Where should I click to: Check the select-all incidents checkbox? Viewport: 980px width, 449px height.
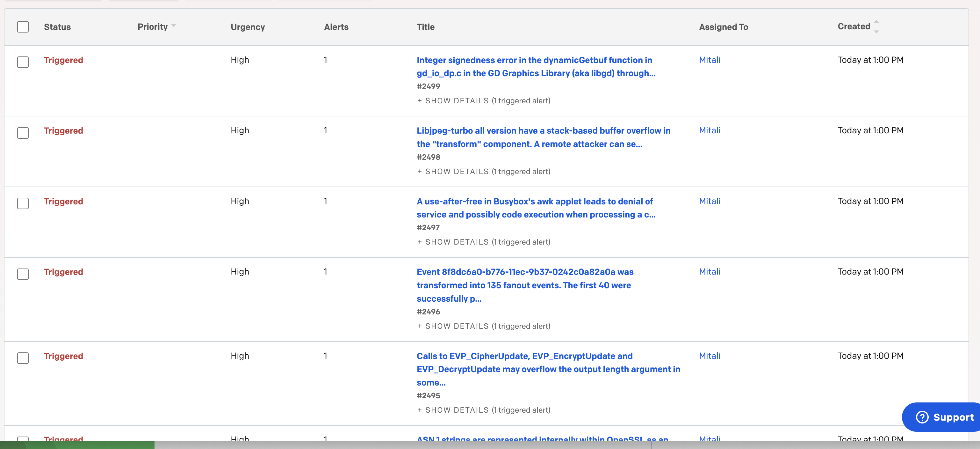[23, 27]
